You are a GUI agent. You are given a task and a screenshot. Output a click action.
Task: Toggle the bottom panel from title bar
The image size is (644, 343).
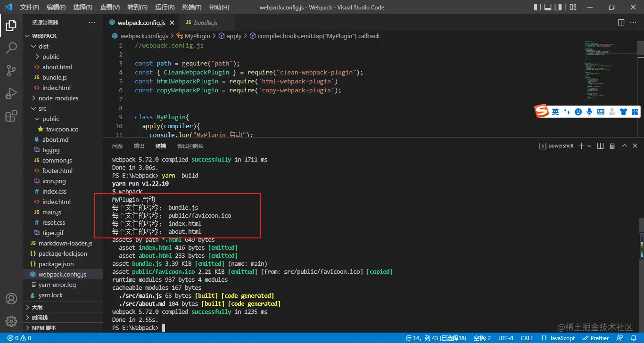(548, 7)
